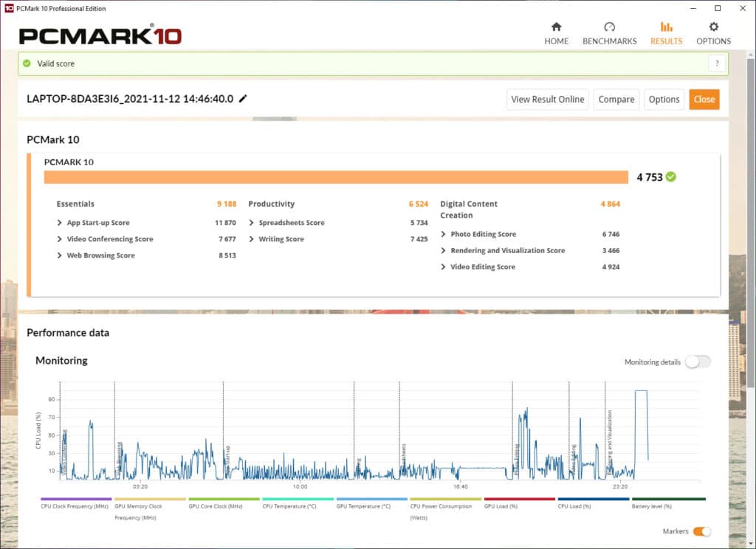Expand the Spreadsheets Score row
This screenshot has height=549, width=756.
[251, 223]
